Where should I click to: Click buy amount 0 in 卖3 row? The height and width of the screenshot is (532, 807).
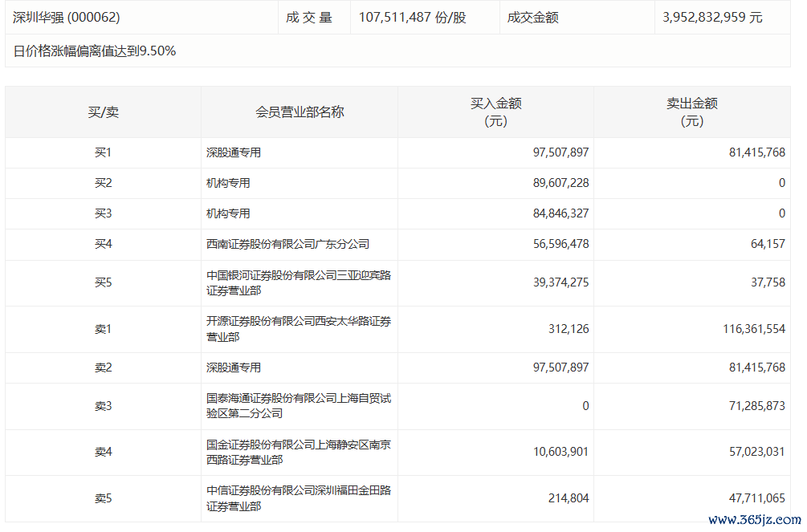(x=585, y=407)
